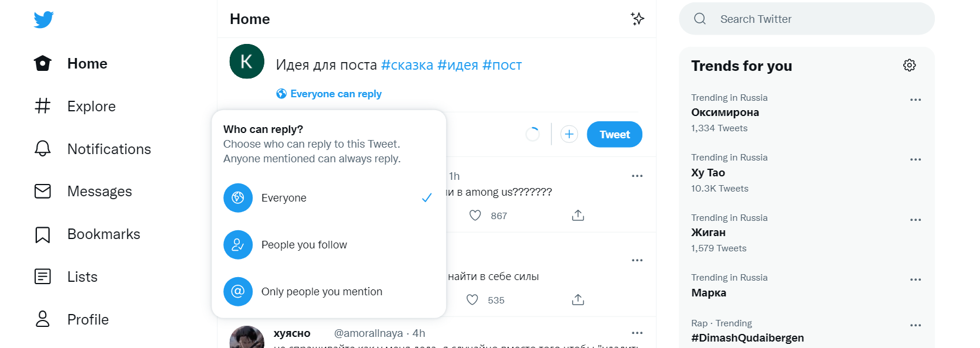980x348 pixels.
Task: Share the among us tweet
Action: click(x=578, y=216)
